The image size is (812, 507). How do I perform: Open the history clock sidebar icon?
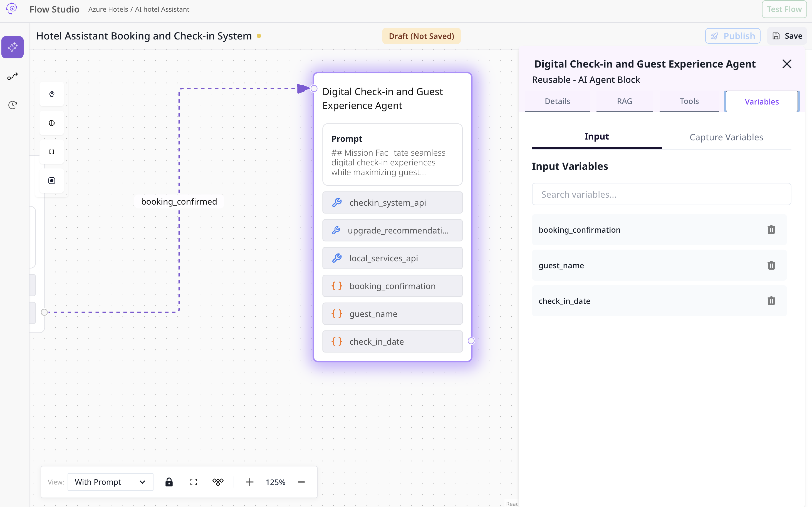click(x=13, y=105)
